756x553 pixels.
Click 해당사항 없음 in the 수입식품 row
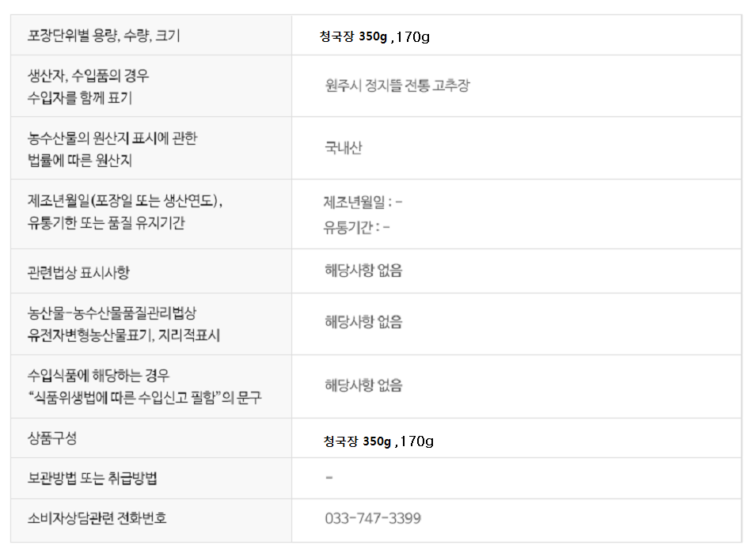pos(363,385)
